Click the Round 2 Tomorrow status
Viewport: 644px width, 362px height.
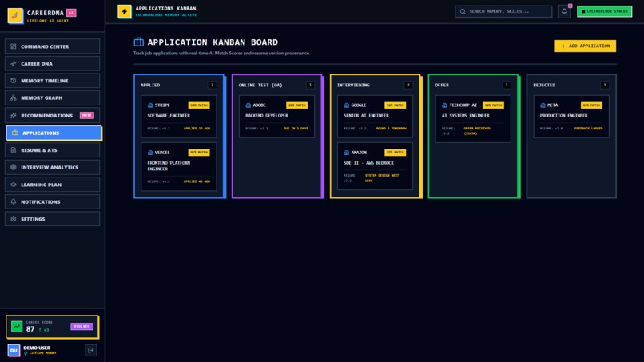(392, 128)
